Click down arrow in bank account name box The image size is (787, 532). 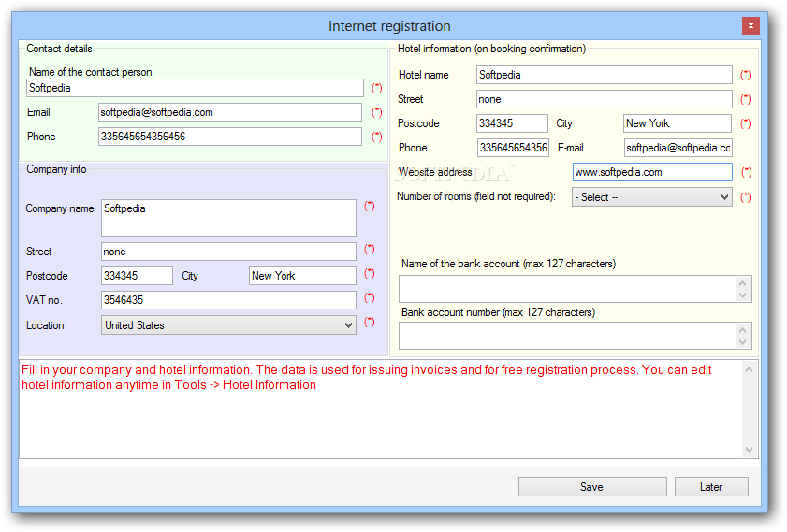(743, 295)
